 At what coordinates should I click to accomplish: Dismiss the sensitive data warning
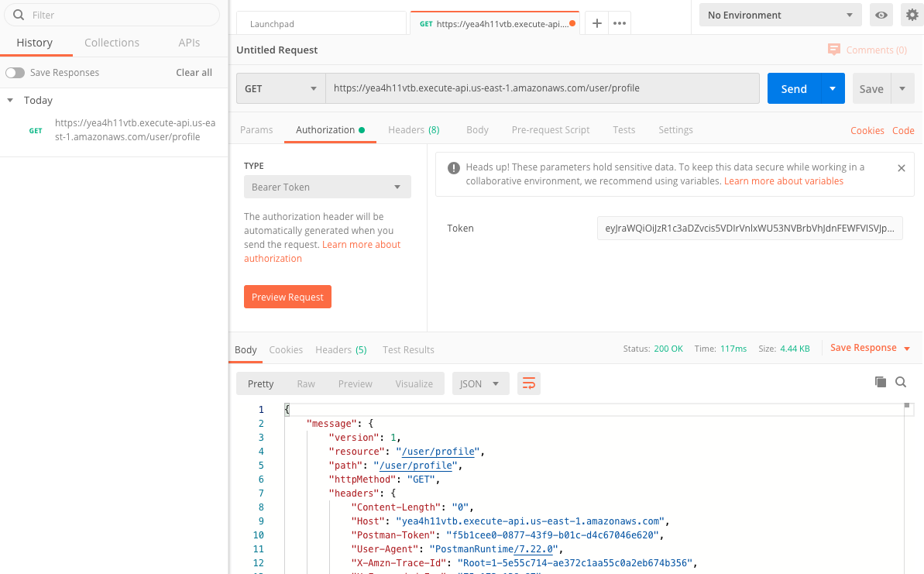pyautogui.click(x=901, y=167)
